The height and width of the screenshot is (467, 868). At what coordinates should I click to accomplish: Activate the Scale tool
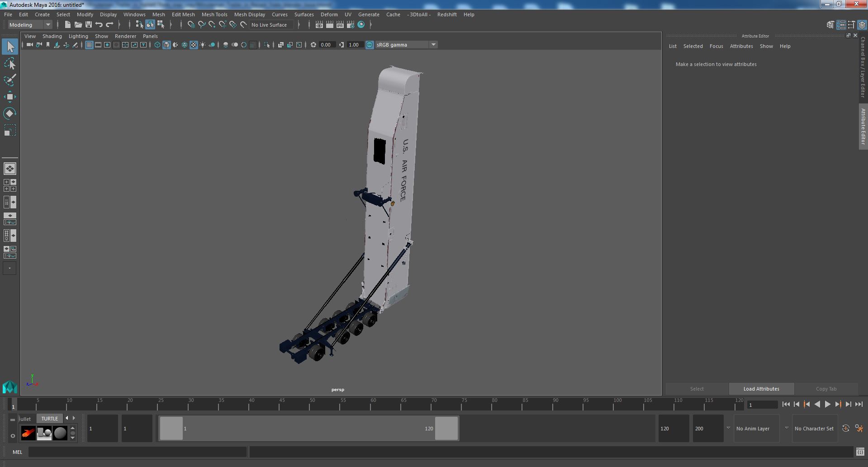[x=10, y=130]
